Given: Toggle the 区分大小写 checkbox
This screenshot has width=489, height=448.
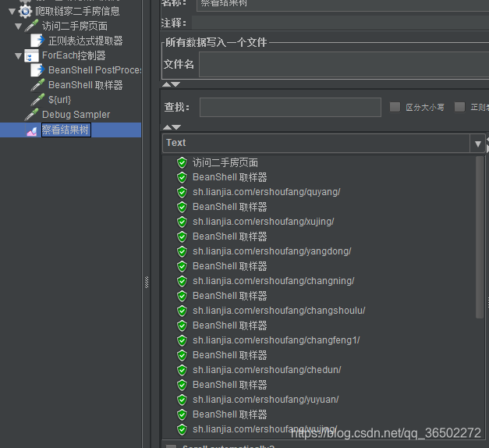Looking at the screenshot, I should pyautogui.click(x=395, y=107).
